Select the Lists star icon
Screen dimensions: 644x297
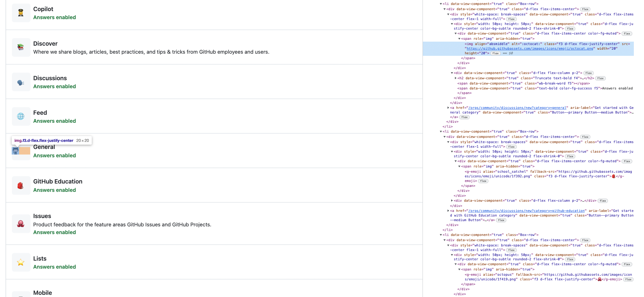tap(21, 262)
